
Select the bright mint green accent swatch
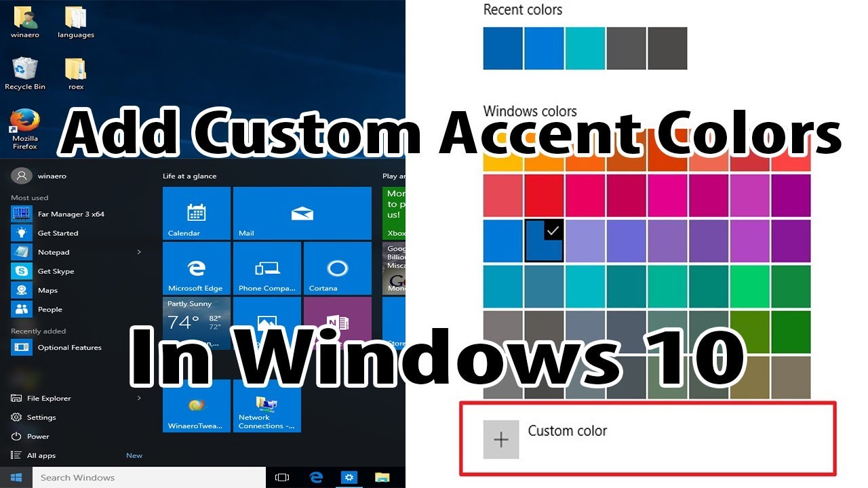(x=749, y=286)
